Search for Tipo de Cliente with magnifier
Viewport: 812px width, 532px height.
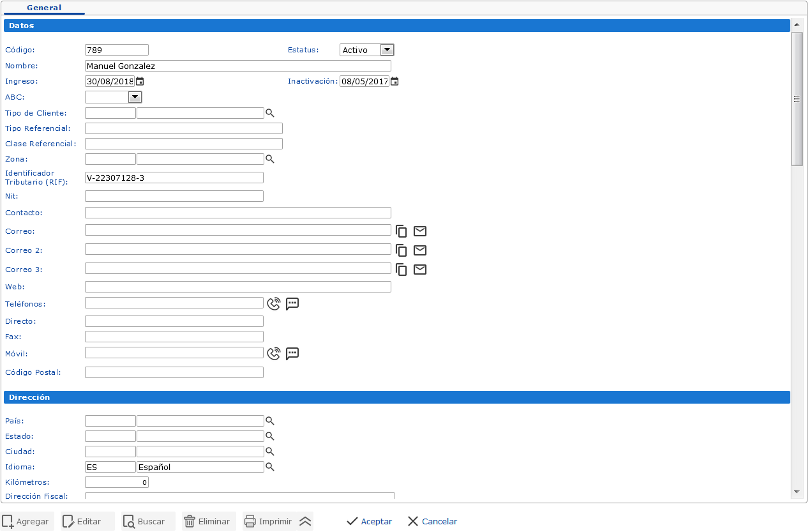(x=270, y=113)
